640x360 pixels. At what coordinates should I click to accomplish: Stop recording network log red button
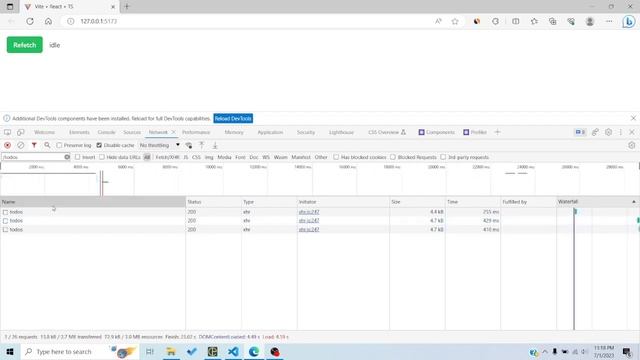click(x=7, y=145)
